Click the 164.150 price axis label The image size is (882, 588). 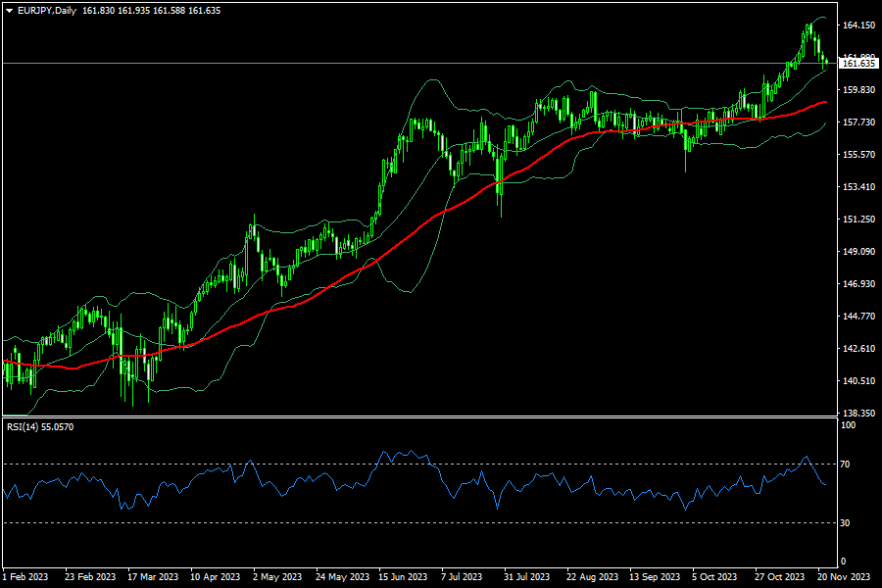pyautogui.click(x=858, y=25)
